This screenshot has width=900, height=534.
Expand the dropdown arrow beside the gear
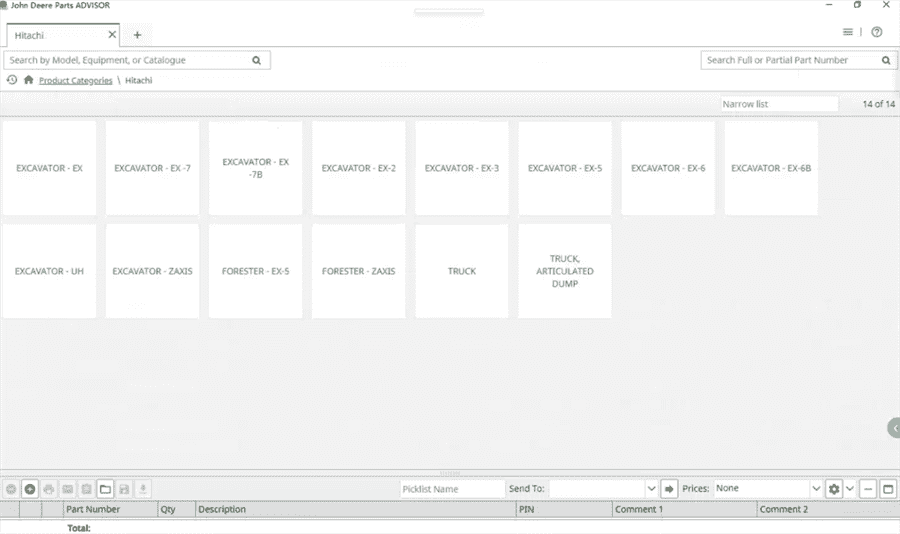850,489
